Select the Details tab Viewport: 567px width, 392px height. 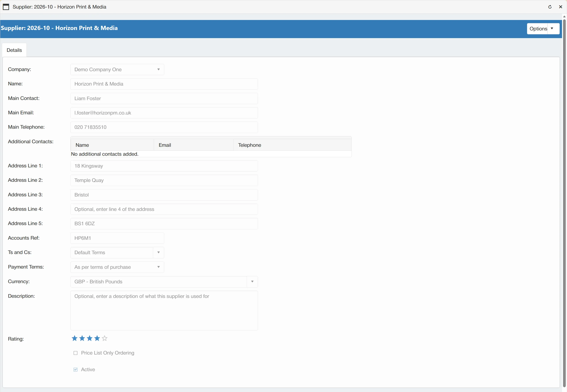[x=14, y=50]
